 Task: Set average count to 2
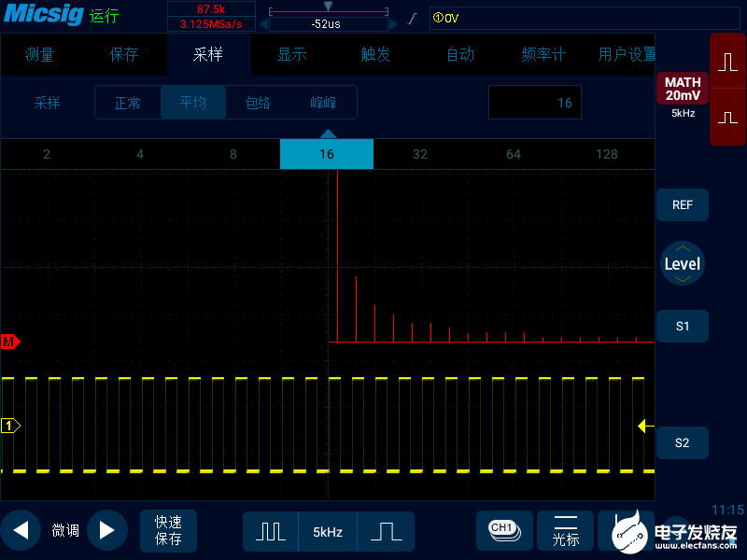47,154
